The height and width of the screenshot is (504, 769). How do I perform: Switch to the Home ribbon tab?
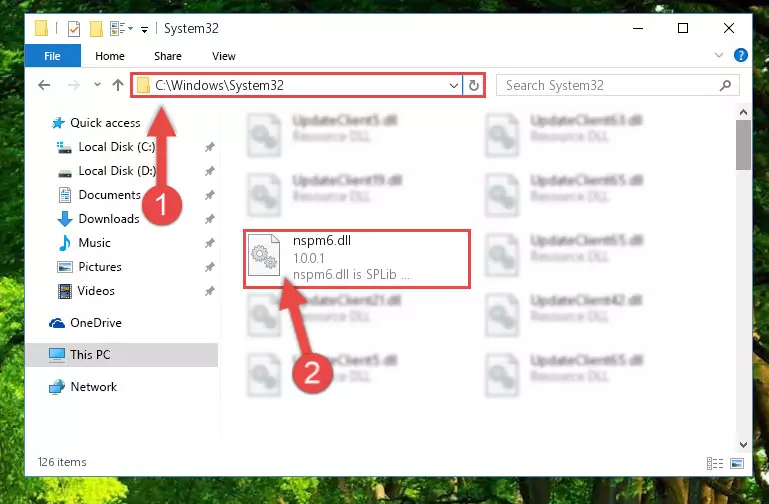click(110, 56)
